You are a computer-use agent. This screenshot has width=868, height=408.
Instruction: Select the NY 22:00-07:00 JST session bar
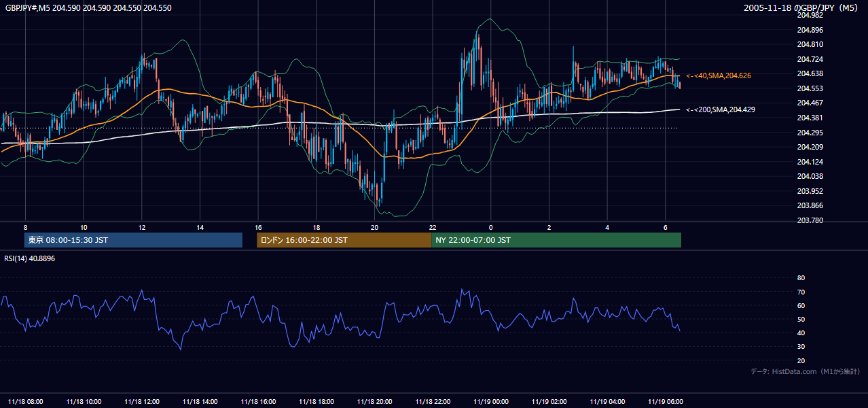tap(556, 240)
